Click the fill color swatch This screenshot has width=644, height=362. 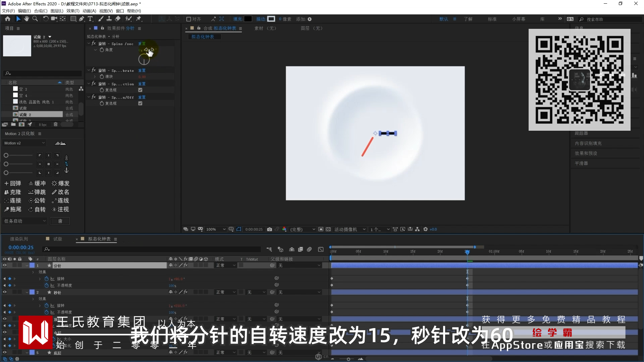click(248, 19)
